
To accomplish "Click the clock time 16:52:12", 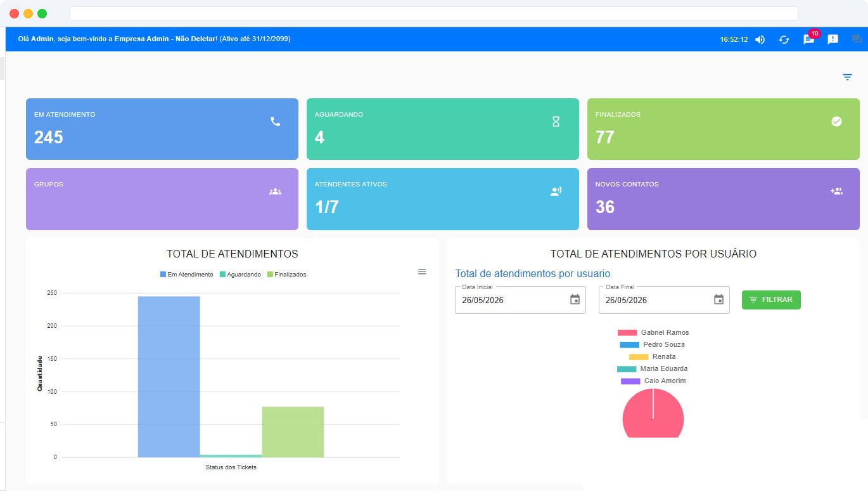I will pyautogui.click(x=734, y=39).
